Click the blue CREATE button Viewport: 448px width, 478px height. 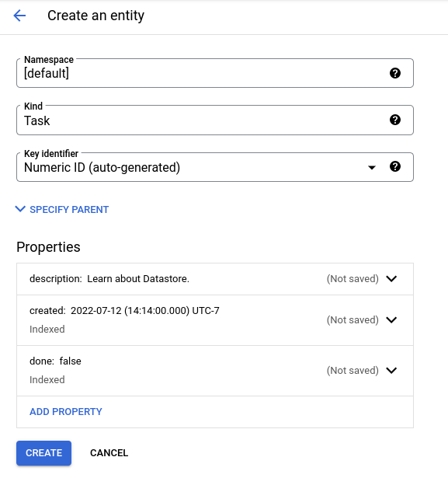point(43,453)
